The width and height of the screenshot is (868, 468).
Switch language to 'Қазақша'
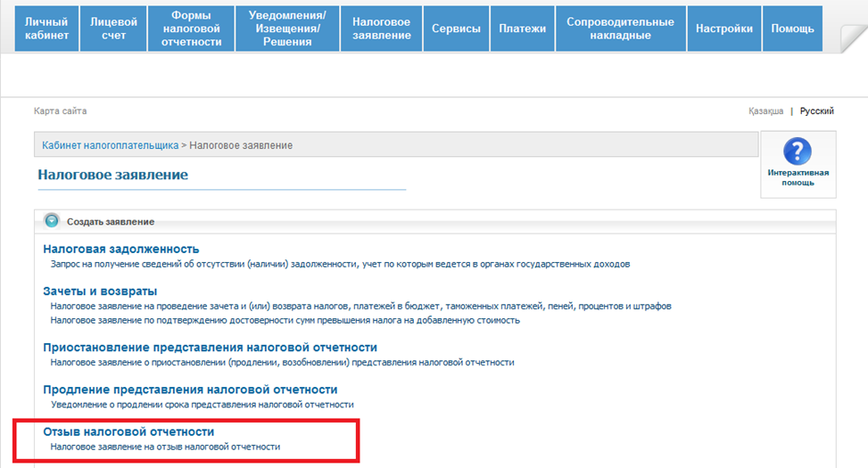(x=765, y=111)
